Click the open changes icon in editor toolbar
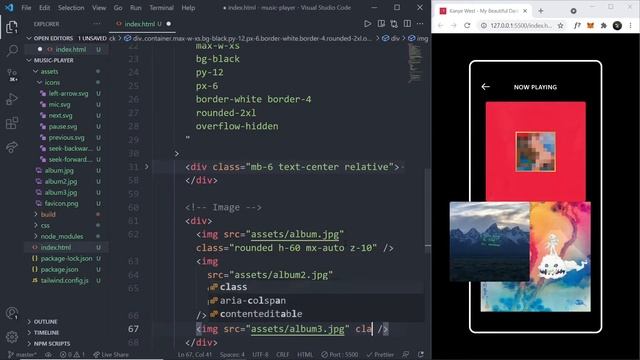This screenshot has height=360, width=640. [394, 24]
